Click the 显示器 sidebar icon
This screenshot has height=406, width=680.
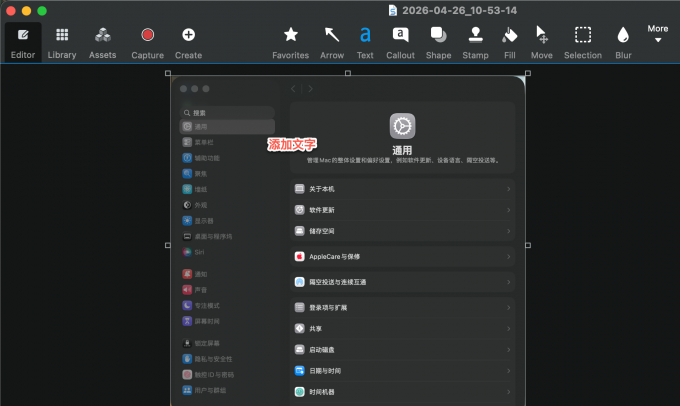(x=187, y=221)
